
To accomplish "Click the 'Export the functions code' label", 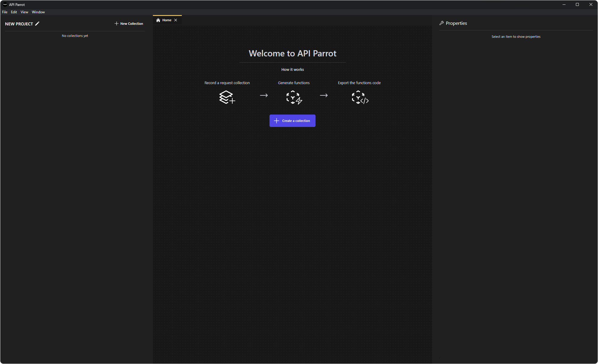I will pos(359,83).
